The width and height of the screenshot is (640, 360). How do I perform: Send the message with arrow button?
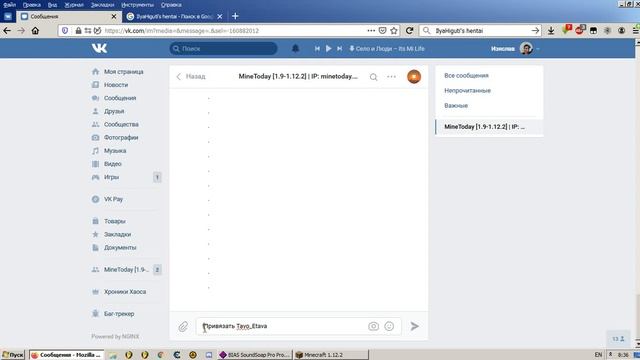[414, 326]
